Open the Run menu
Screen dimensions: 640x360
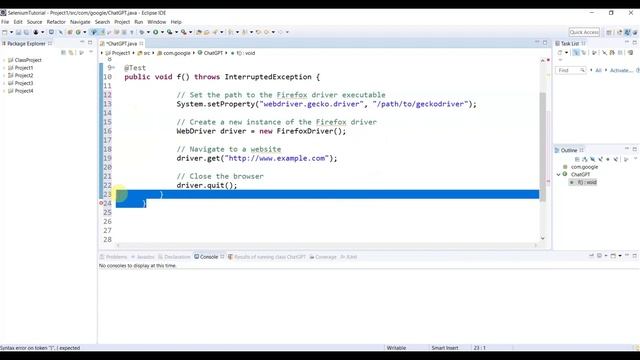coord(139,22)
